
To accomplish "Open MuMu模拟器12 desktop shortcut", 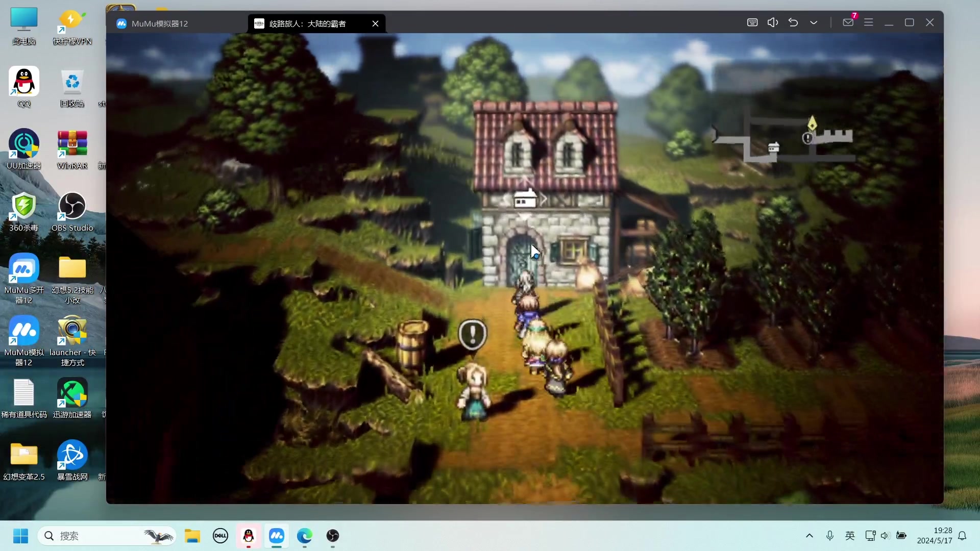I will (24, 341).
